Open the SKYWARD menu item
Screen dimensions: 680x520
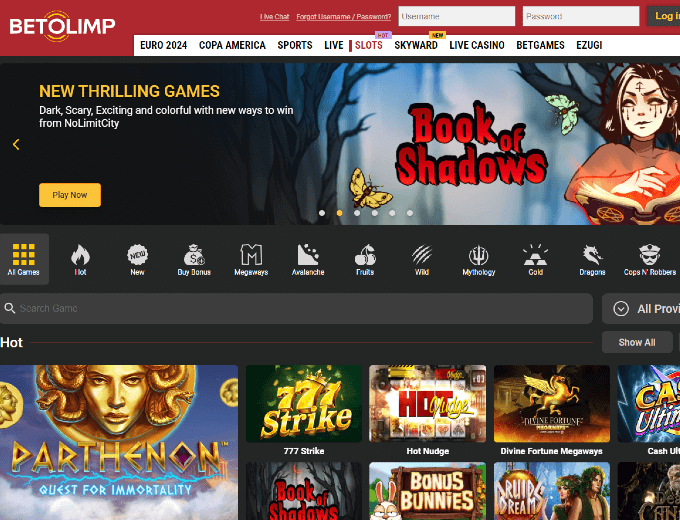(415, 45)
